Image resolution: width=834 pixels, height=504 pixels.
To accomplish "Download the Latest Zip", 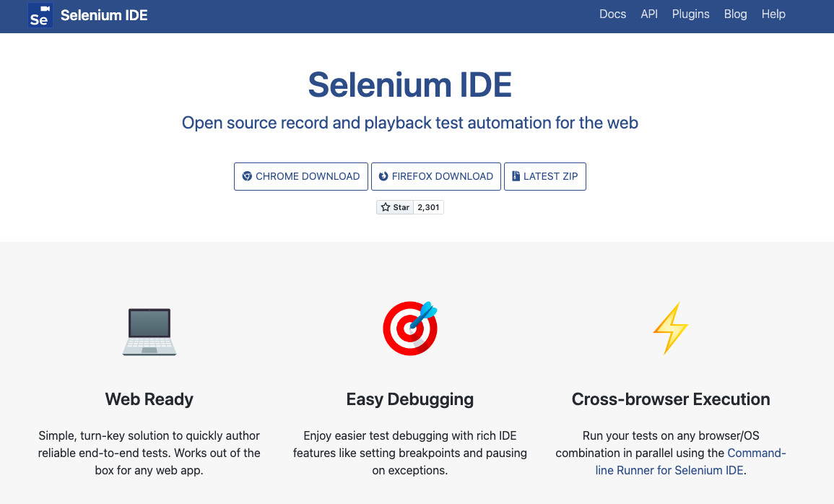I will tap(545, 176).
